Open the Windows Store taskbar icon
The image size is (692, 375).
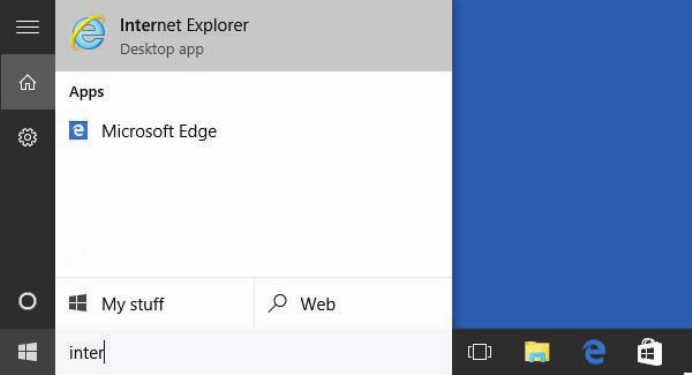649,352
